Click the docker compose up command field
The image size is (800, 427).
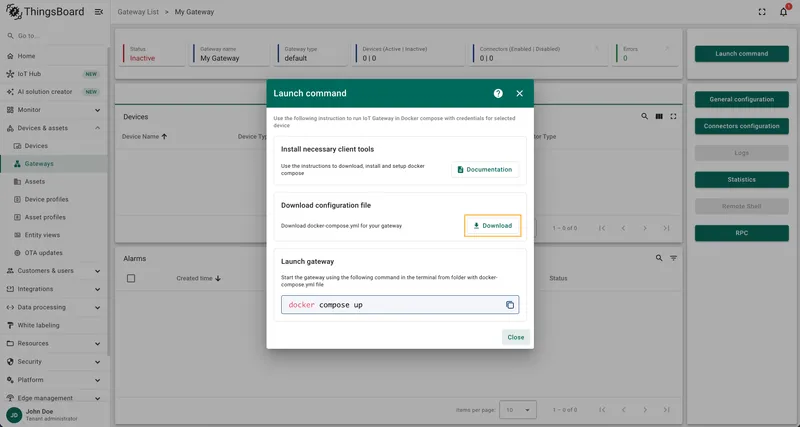400,305
